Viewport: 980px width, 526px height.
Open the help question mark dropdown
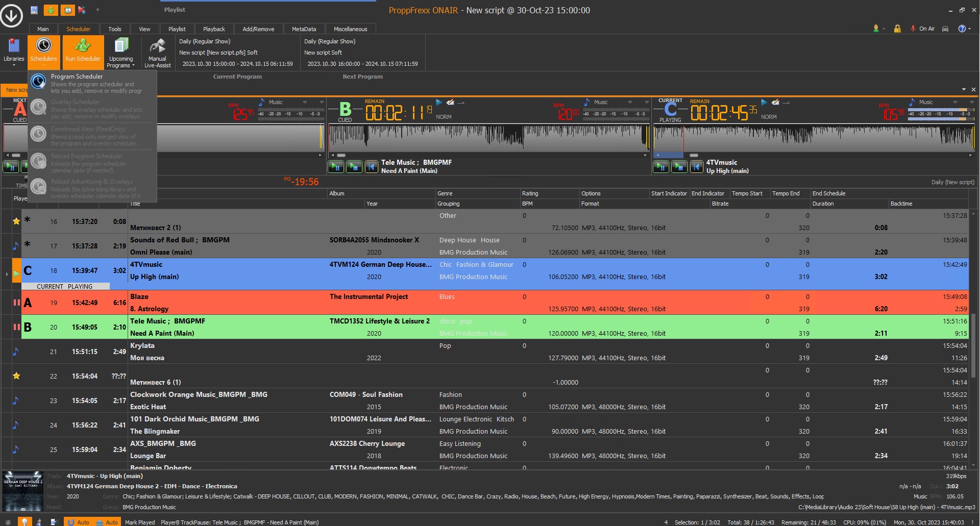click(964, 29)
